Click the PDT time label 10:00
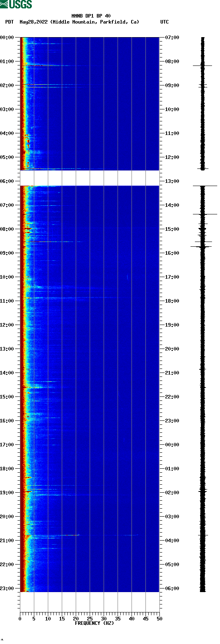Image resolution: width=220 pixels, height=644 pixels. click(7, 277)
